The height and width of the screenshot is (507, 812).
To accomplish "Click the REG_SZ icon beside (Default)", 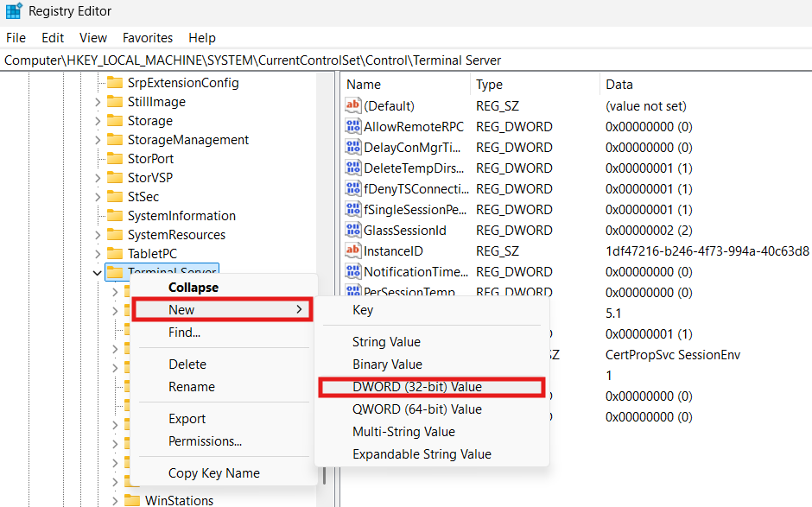I will point(353,105).
